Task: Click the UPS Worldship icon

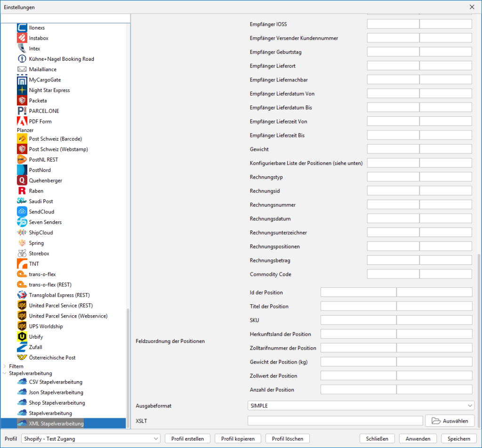Action: (22, 326)
